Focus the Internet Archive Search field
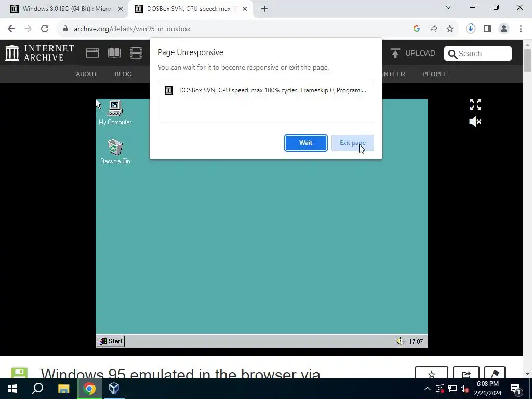The image size is (532, 399). pos(478,54)
